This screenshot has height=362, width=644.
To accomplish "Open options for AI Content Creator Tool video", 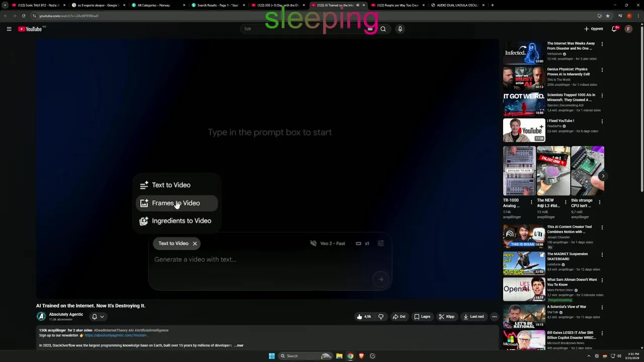I will 602,228.
